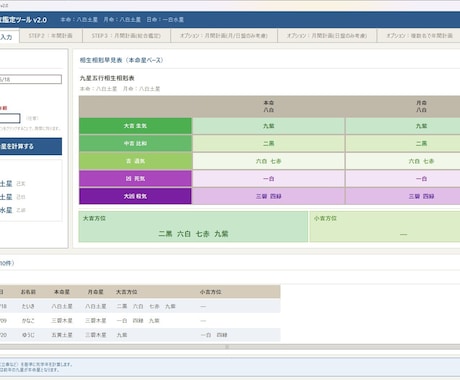The height and width of the screenshot is (380, 460).
Task: Switch to オプション 月間計画(日盤のみ考慮) tab
Action: tap(327, 36)
